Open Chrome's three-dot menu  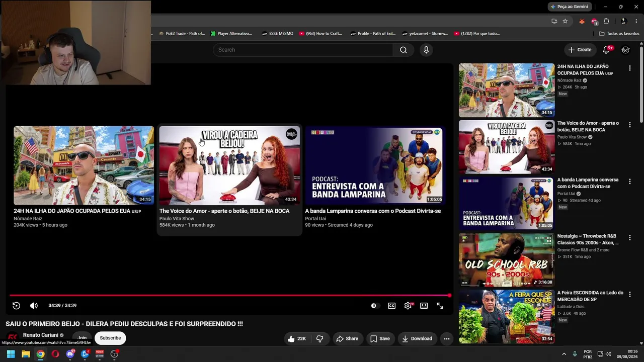(637, 21)
